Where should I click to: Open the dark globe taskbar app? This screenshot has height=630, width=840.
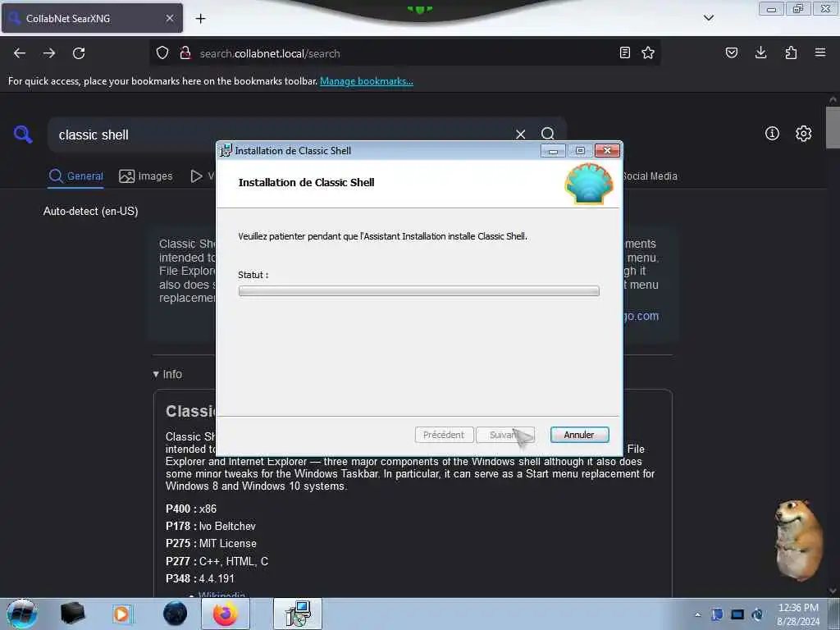click(x=176, y=614)
